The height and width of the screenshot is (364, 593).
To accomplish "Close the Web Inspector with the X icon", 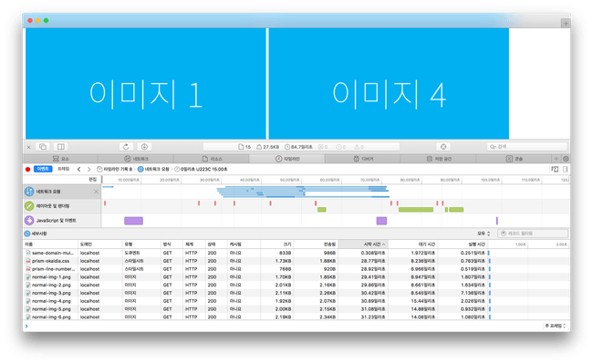I will coord(29,147).
